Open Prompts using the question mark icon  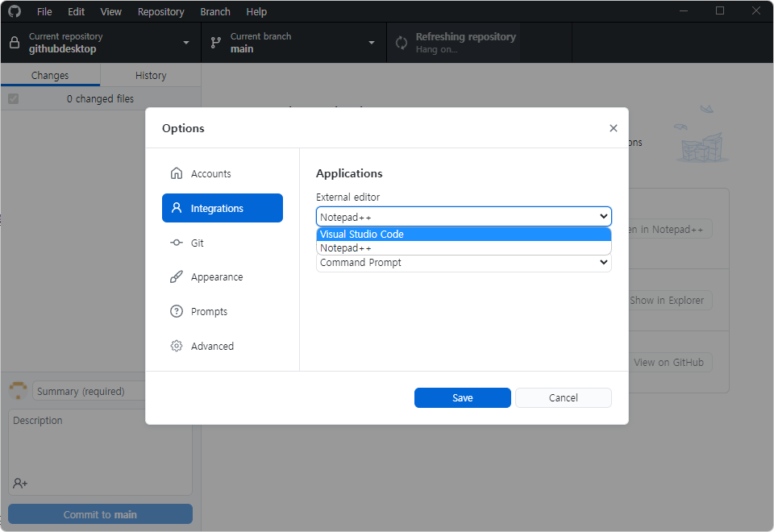[x=176, y=311]
